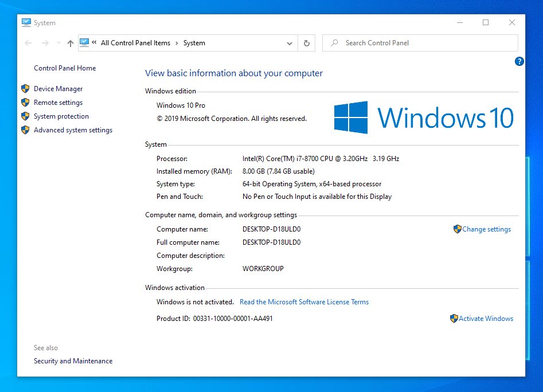Open System protection
The image size is (543, 392).
click(x=61, y=116)
